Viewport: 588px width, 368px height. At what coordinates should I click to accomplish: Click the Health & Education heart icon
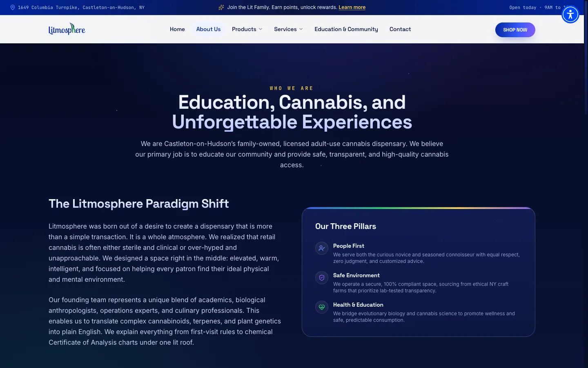pos(322,307)
